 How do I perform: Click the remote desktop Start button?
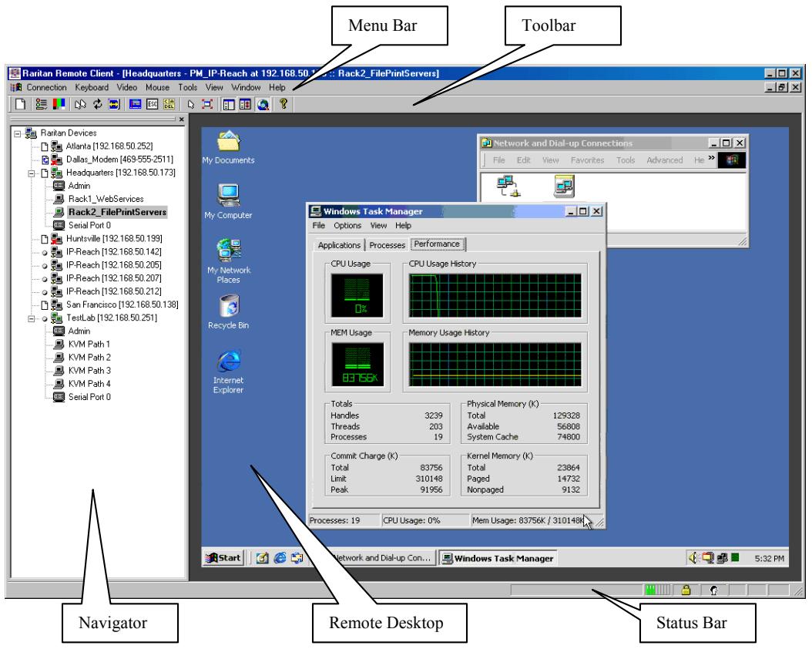[223, 558]
